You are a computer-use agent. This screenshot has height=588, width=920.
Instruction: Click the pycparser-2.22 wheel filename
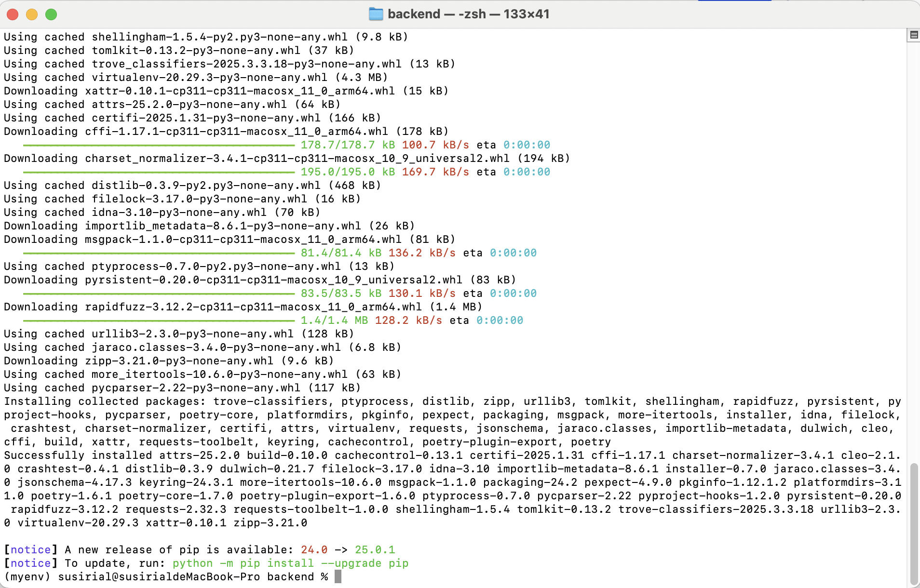click(196, 388)
